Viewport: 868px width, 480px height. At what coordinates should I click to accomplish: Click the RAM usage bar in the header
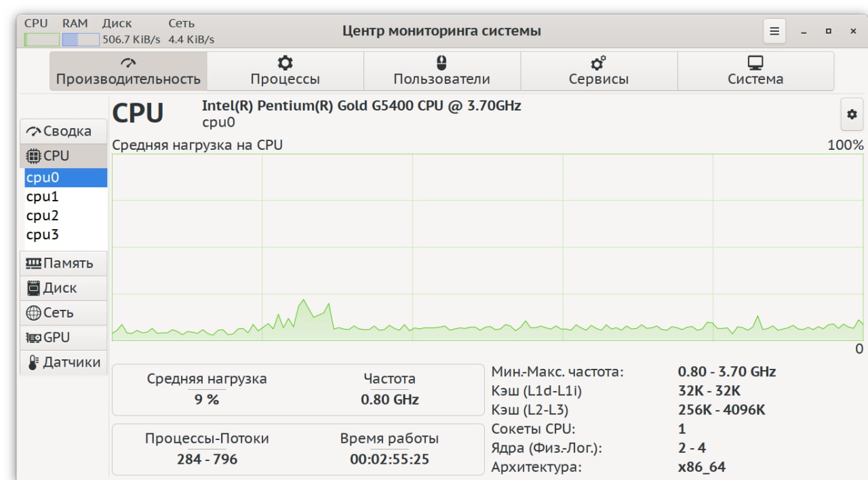tap(81, 39)
